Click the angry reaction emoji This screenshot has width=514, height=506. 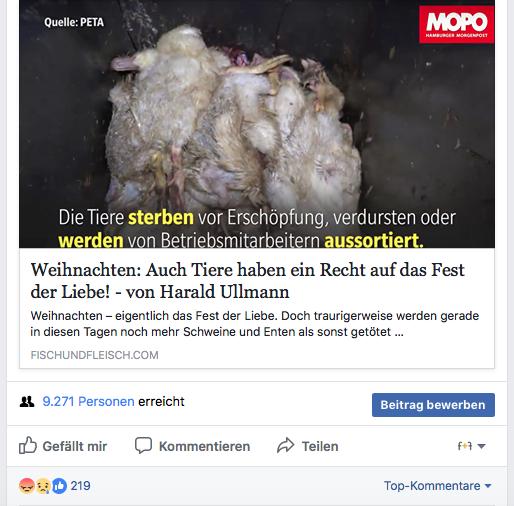pos(27,486)
